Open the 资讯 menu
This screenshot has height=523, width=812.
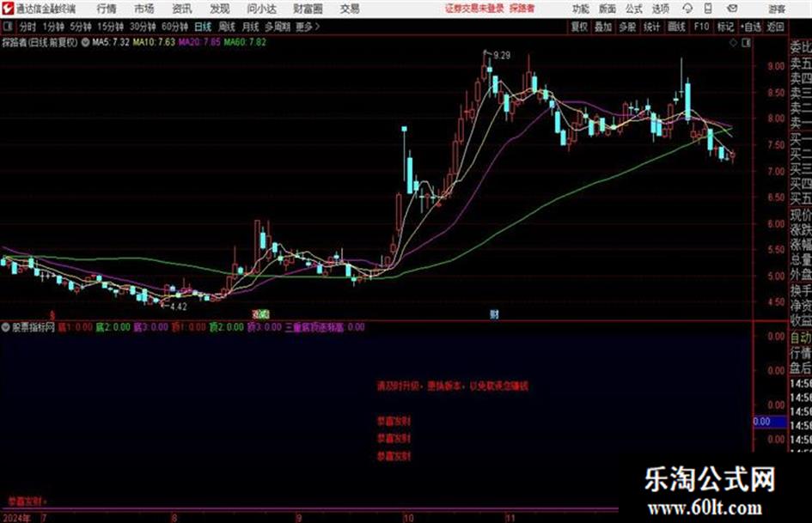[x=182, y=9]
